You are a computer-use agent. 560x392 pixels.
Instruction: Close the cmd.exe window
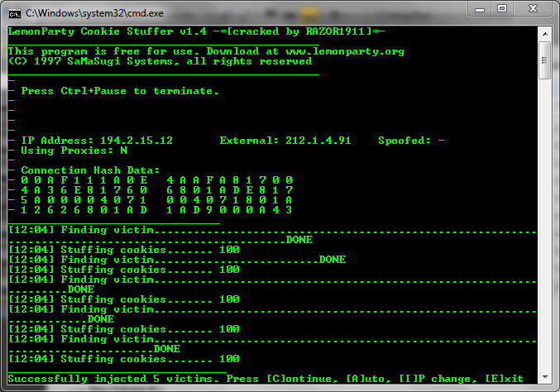coord(533,8)
